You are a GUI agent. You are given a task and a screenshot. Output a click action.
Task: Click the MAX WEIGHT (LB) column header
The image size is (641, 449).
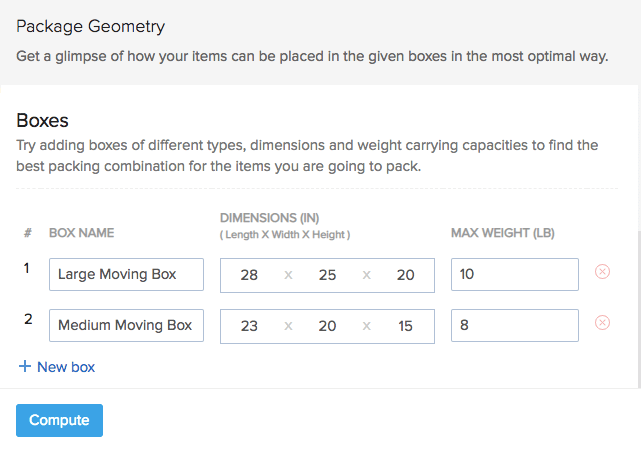point(503,233)
